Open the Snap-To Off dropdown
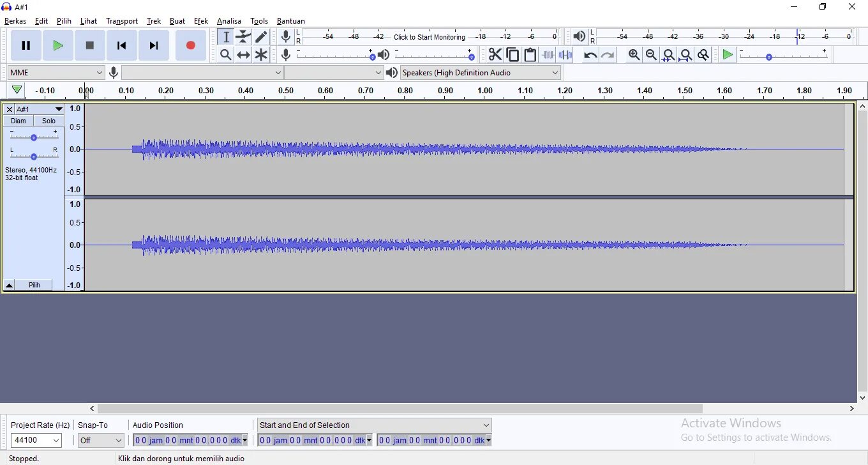Image resolution: width=868 pixels, height=465 pixels. click(101, 441)
